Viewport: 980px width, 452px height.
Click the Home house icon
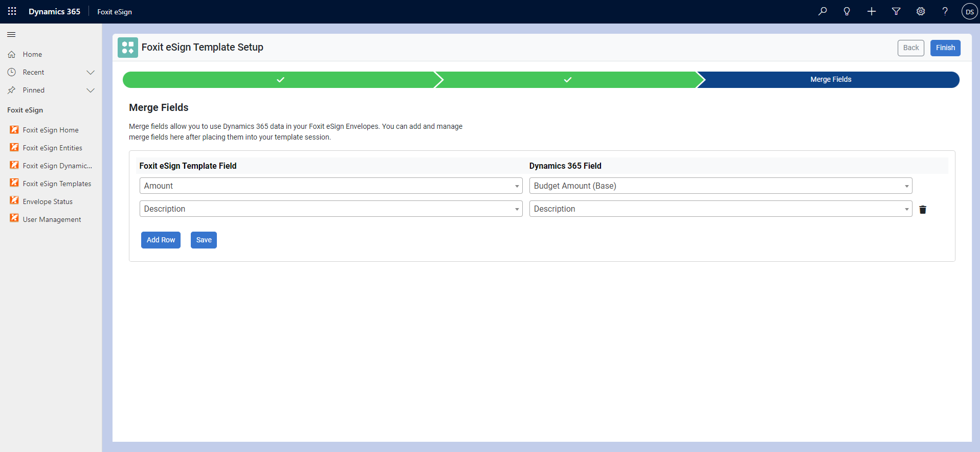tap(12, 54)
